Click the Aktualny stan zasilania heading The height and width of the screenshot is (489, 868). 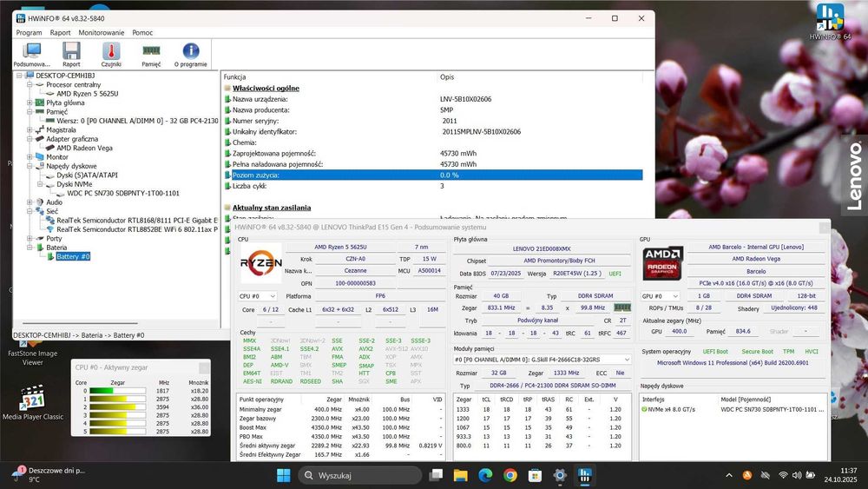pyautogui.click(x=271, y=208)
